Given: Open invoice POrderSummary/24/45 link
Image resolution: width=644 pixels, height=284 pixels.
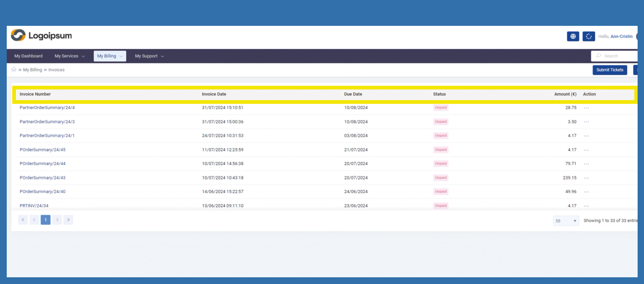Looking at the screenshot, I should tap(43, 150).
